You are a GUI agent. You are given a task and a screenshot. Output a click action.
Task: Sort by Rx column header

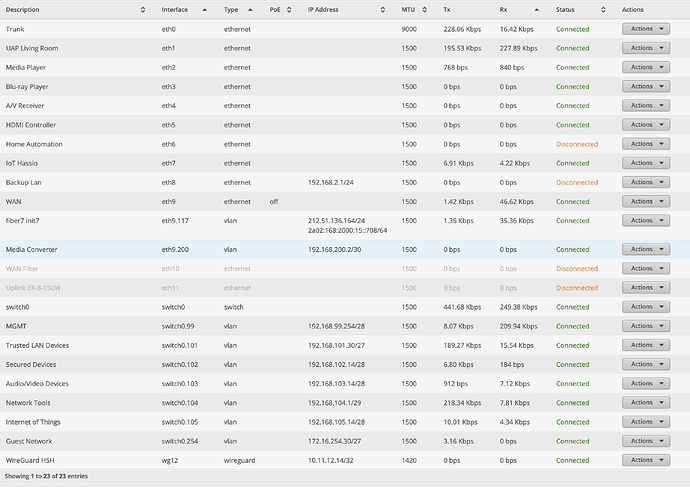click(x=520, y=9)
